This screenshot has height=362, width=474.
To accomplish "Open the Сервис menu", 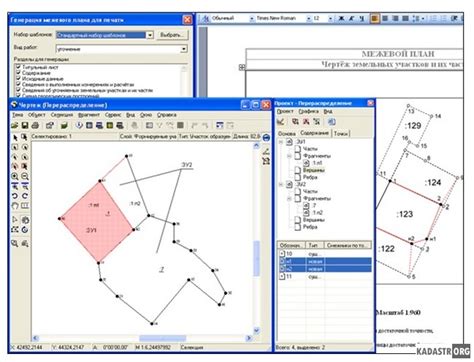I will (113, 115).
